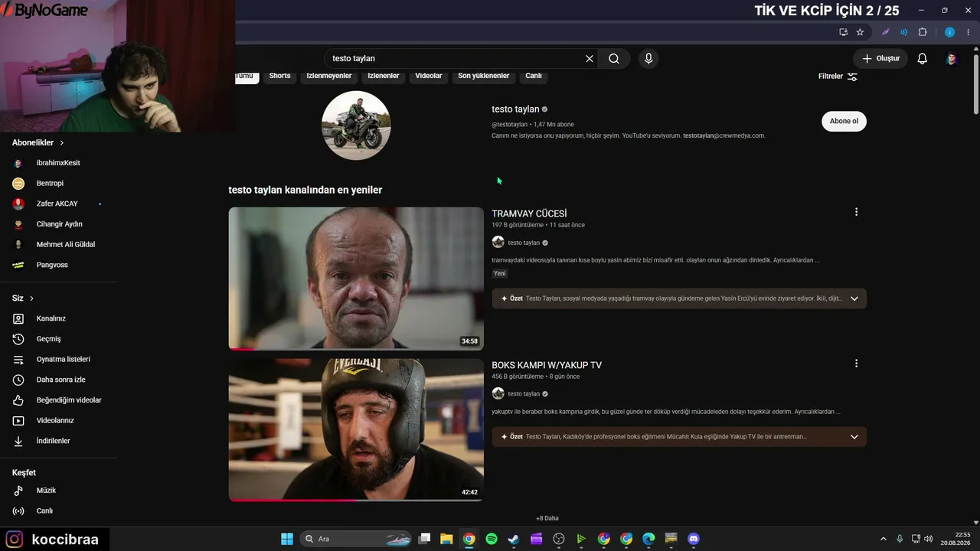The width and height of the screenshot is (980, 551).
Task: Open the Chrome extensions puzzle icon
Action: click(x=922, y=32)
